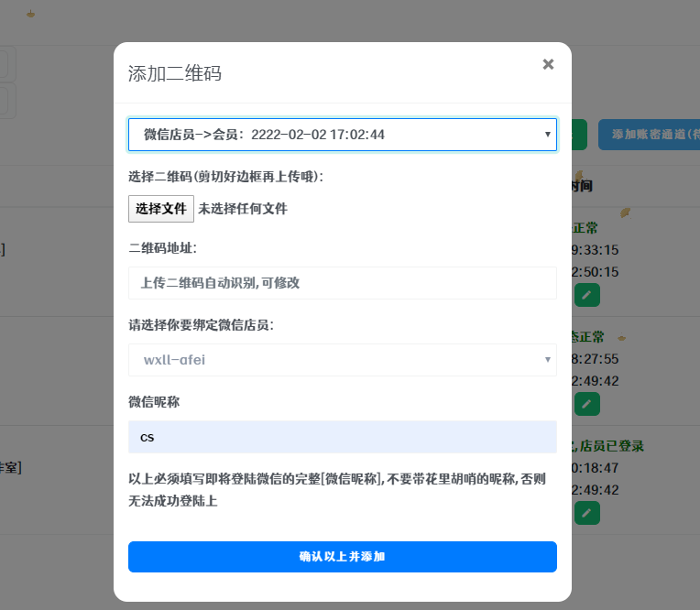
Task: Click the 选择文件 upload button
Action: [161, 209]
